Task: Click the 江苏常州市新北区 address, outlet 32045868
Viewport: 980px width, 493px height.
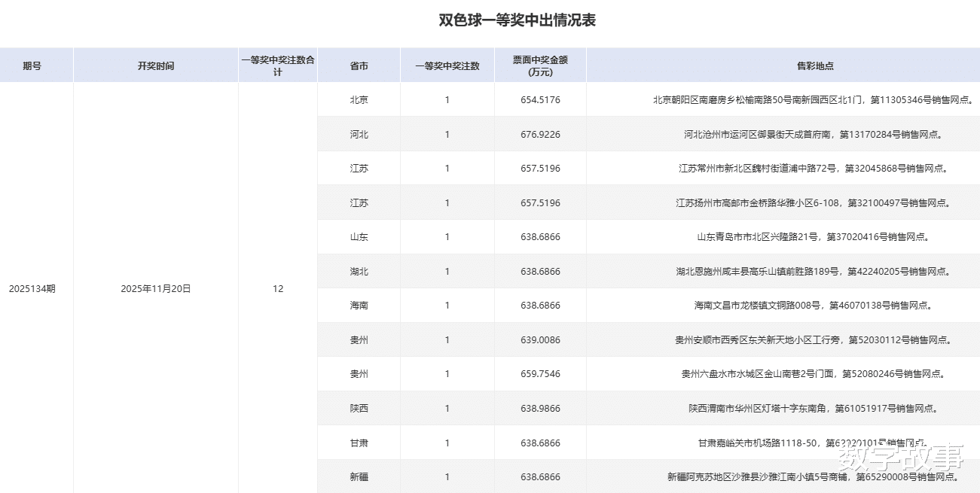Action: coord(813,169)
